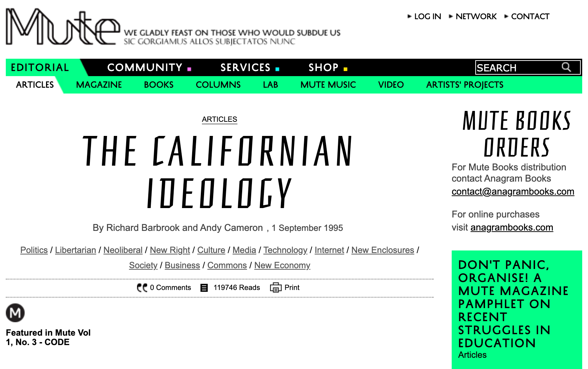Image resolution: width=588 pixels, height=369 pixels.
Task: Open the Mute Music tab
Action: 328,85
